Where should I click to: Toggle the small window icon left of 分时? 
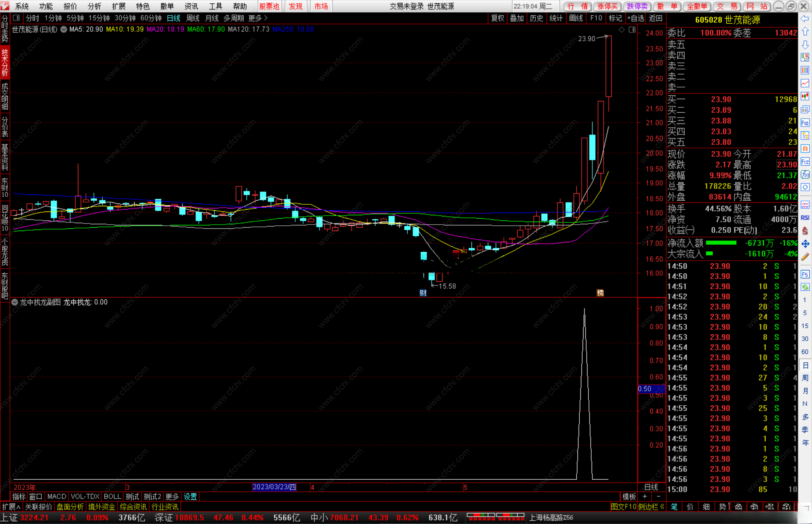pos(17,18)
